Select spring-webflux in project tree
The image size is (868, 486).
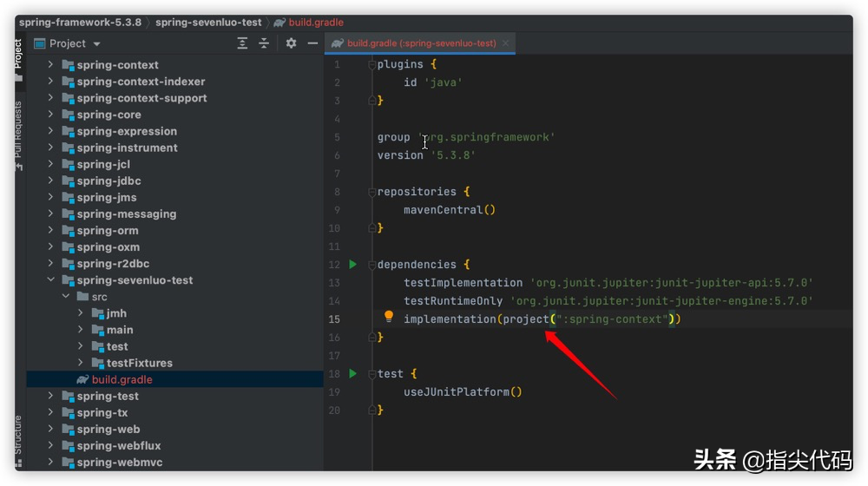click(x=119, y=445)
